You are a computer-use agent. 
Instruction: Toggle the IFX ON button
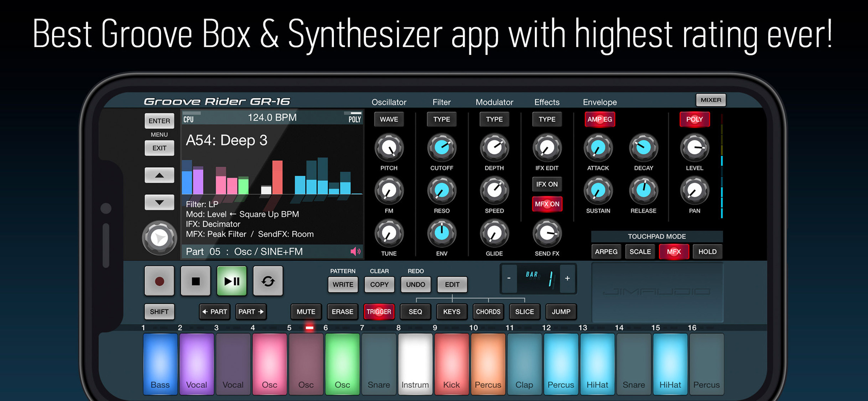click(x=547, y=184)
